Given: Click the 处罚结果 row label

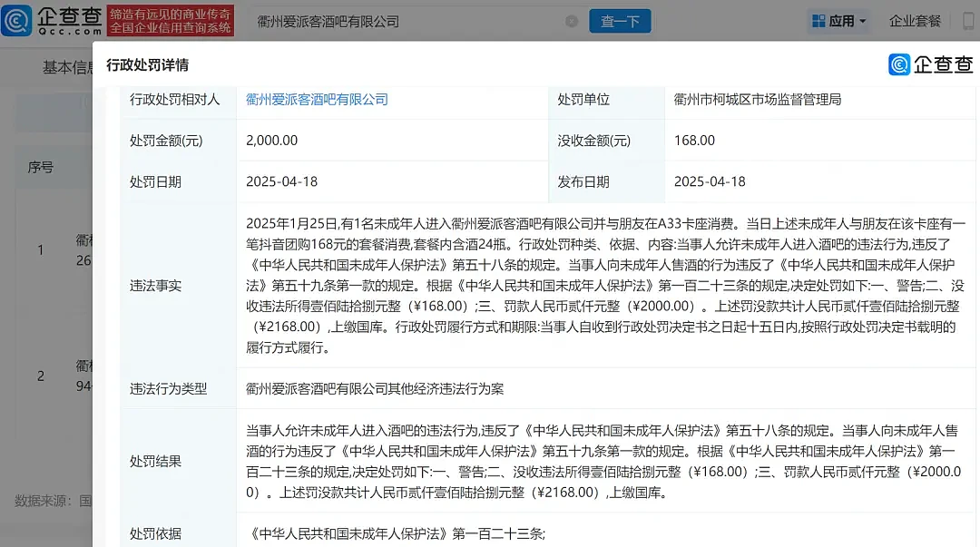Looking at the screenshot, I should tap(156, 462).
